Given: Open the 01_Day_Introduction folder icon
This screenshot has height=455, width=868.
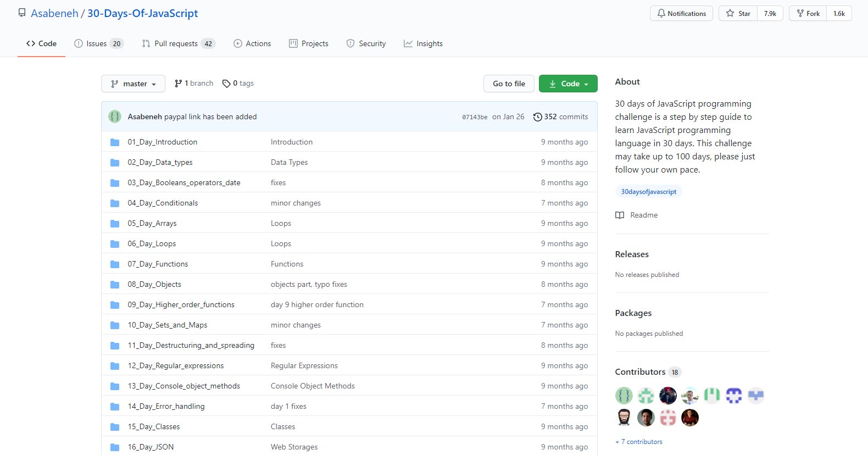Looking at the screenshot, I should pos(115,142).
